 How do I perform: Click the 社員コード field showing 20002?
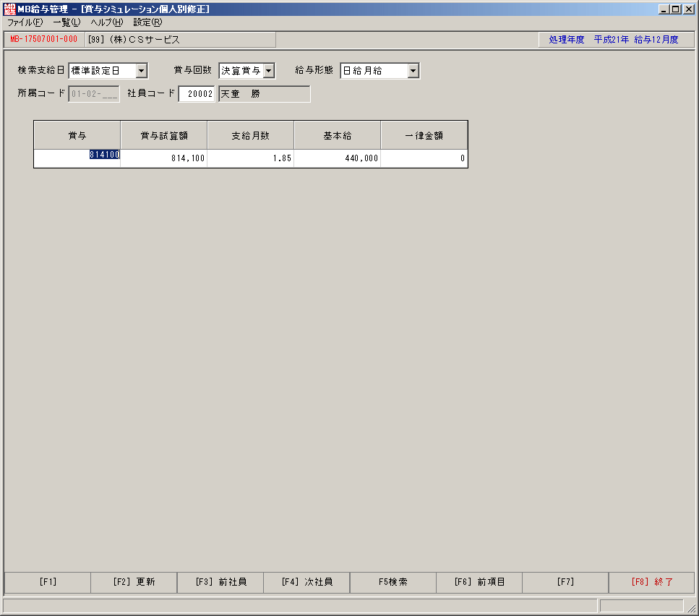197,94
